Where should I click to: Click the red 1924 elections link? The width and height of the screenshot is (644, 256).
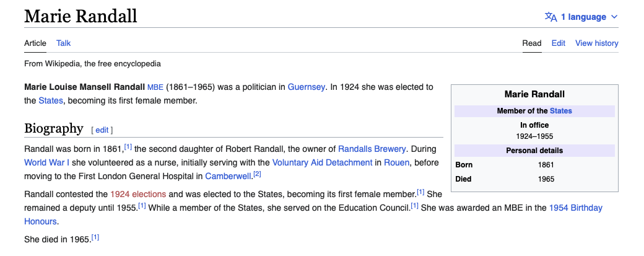(138, 194)
